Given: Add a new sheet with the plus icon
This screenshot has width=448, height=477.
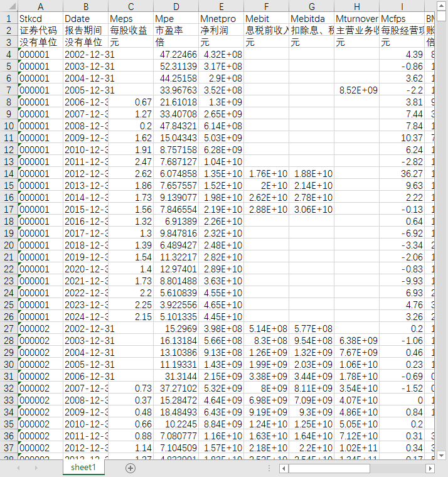Looking at the screenshot, I should 131,468.
